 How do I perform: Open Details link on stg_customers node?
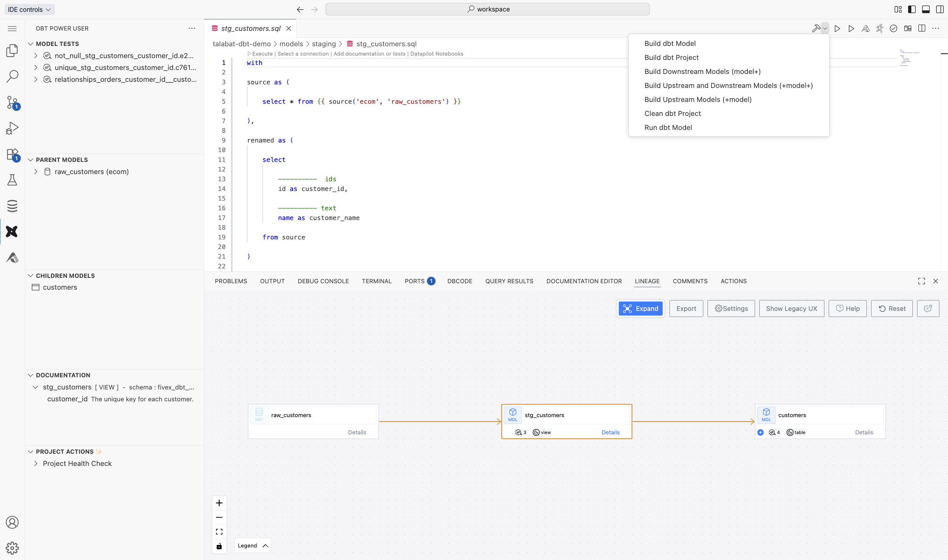tap(610, 432)
